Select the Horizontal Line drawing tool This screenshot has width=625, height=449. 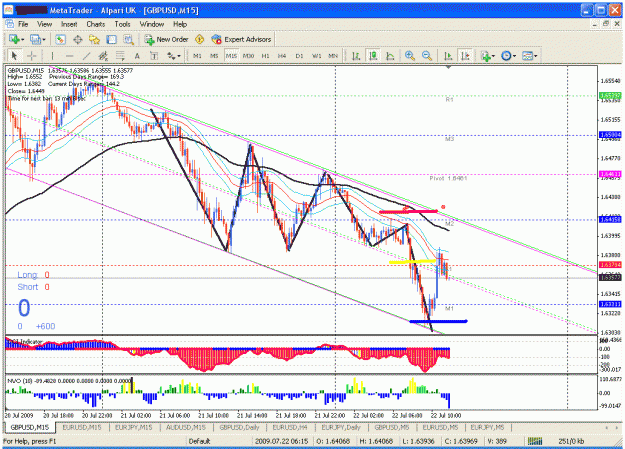pos(69,56)
